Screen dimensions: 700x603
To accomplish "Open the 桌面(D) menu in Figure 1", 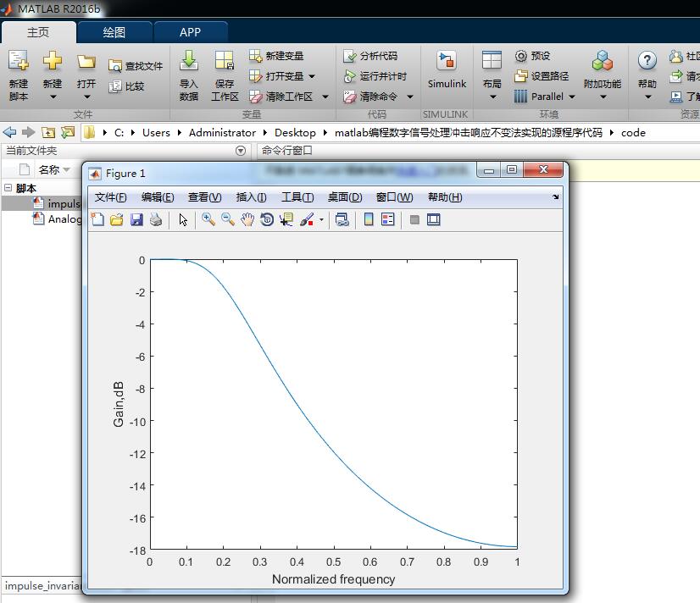I will [x=345, y=196].
